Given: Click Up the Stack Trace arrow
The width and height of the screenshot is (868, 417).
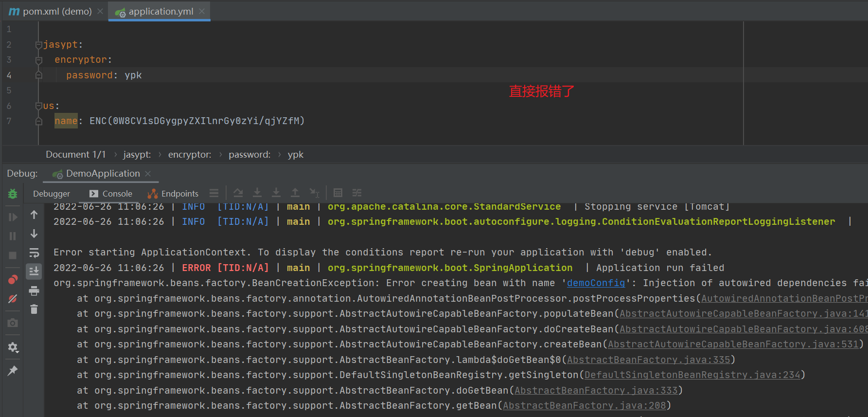Looking at the screenshot, I should click(34, 215).
